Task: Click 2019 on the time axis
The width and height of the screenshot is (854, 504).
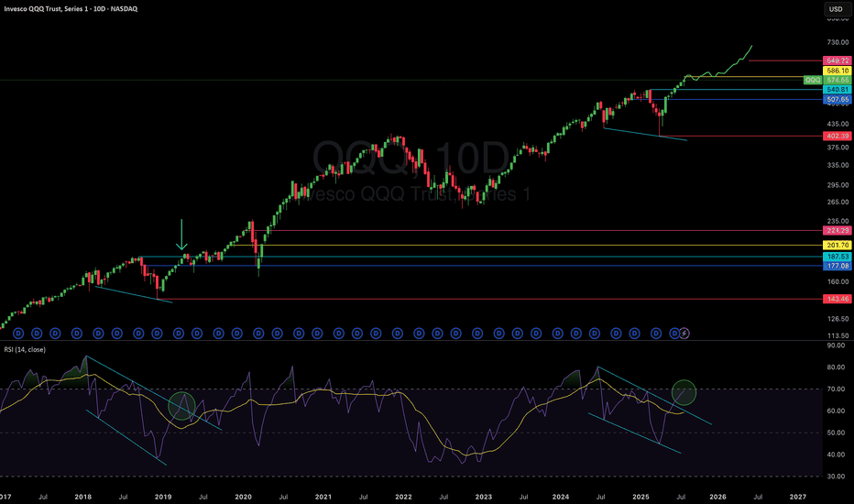Action: 163,497
